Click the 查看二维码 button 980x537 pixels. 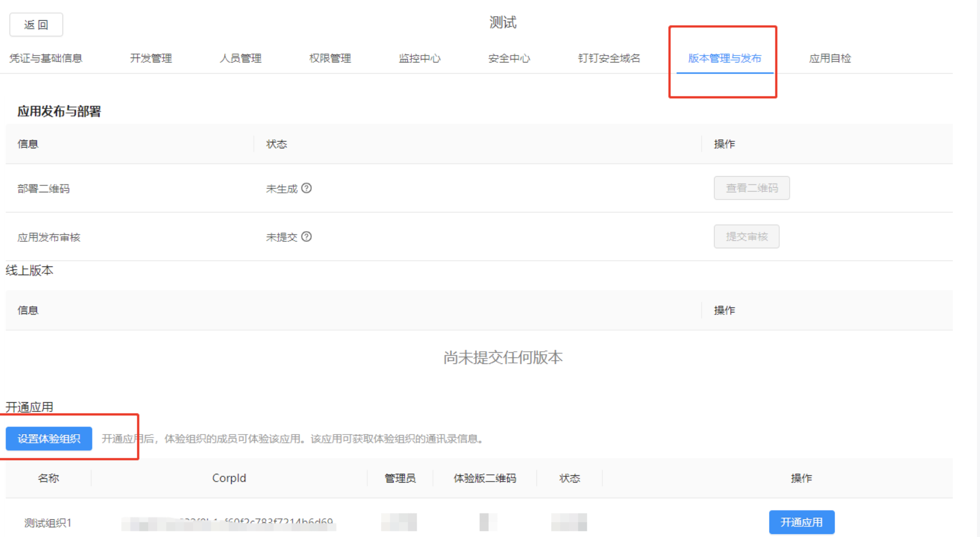click(751, 188)
